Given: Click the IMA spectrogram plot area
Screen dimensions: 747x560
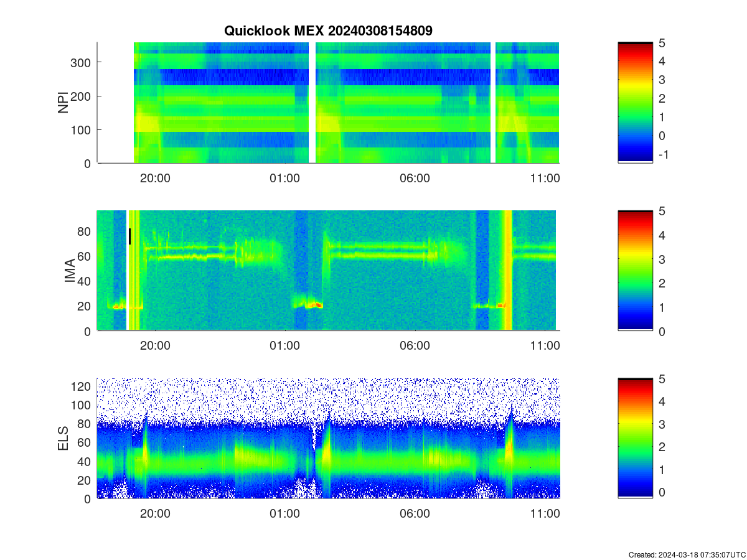Looking at the screenshot, I should (x=328, y=270).
